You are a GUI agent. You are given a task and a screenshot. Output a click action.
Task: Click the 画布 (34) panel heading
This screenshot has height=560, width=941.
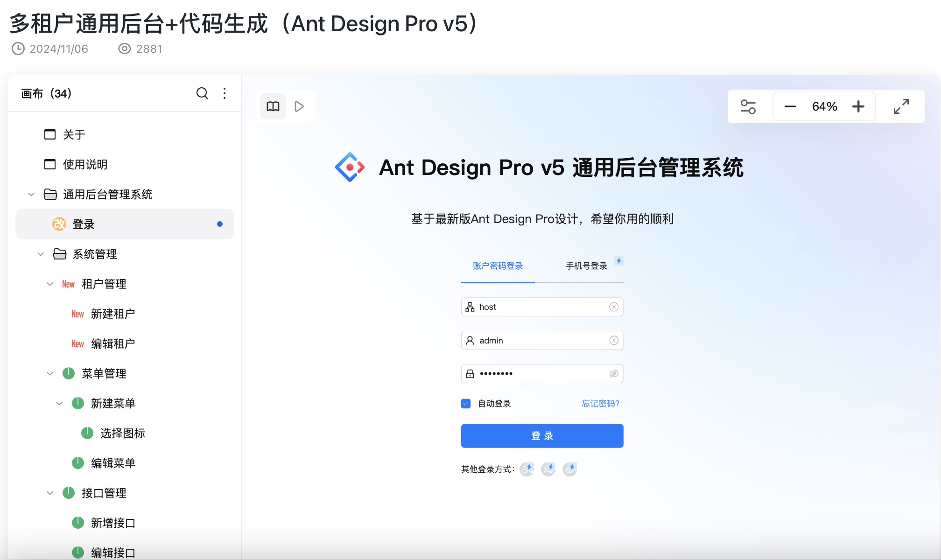tap(46, 93)
